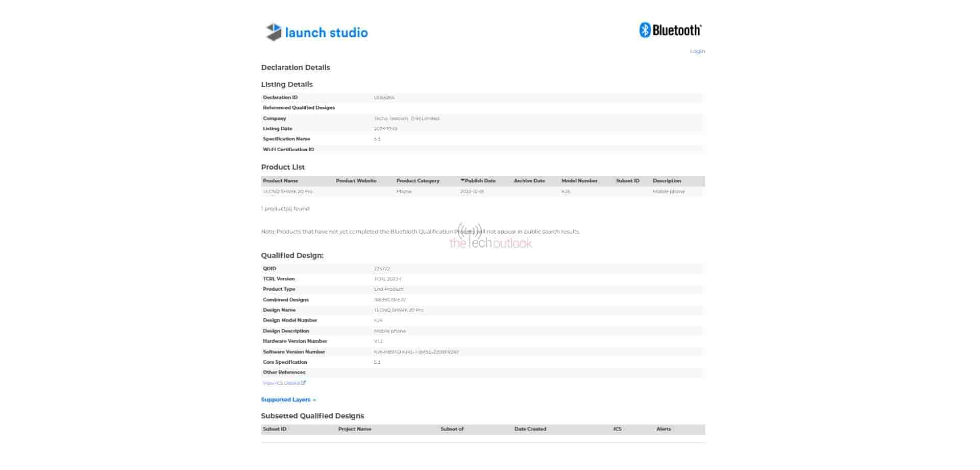Select the TECNO SPARK 20 Pro product row
Image resolution: width=980 pixels, height=470 pixels.
(288, 192)
